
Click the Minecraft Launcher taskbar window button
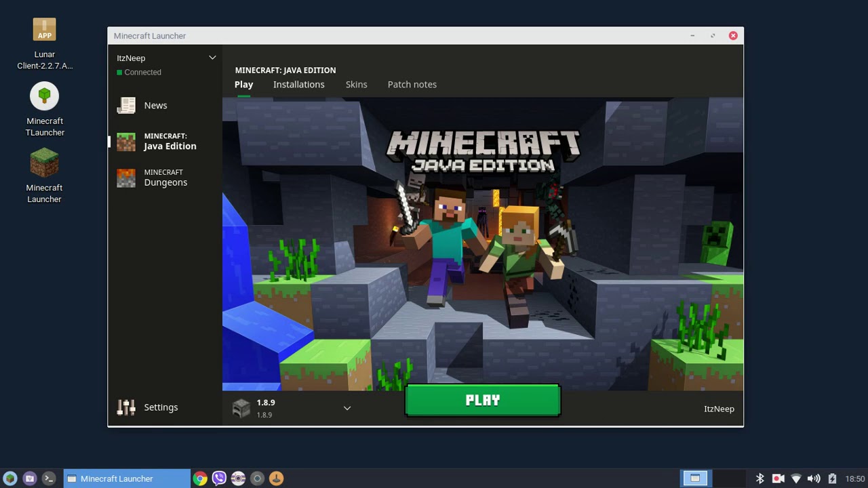tap(127, 479)
